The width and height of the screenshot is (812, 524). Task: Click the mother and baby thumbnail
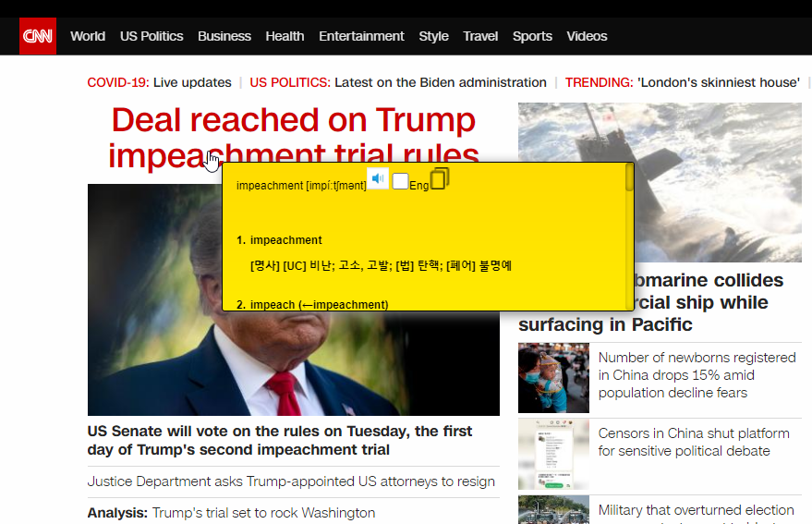[x=553, y=378]
